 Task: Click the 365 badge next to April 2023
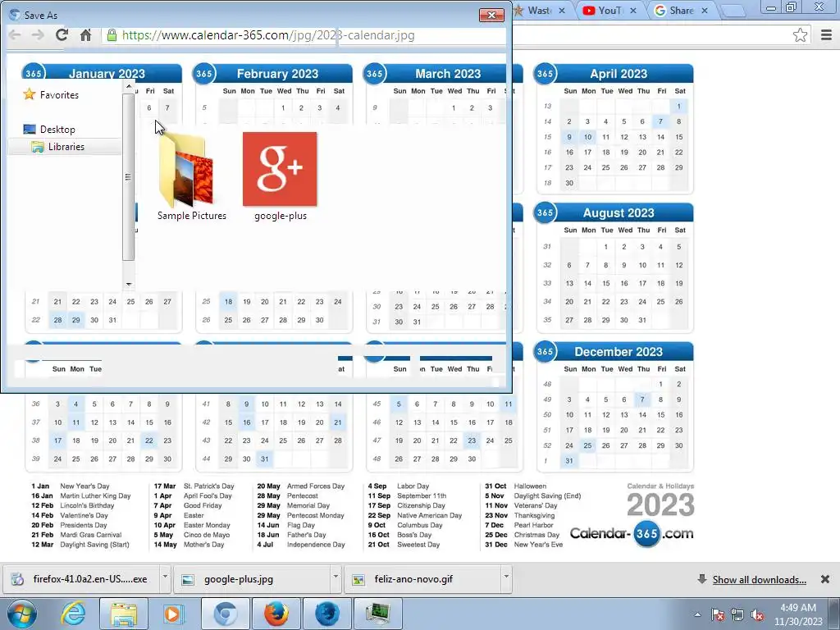(x=545, y=73)
